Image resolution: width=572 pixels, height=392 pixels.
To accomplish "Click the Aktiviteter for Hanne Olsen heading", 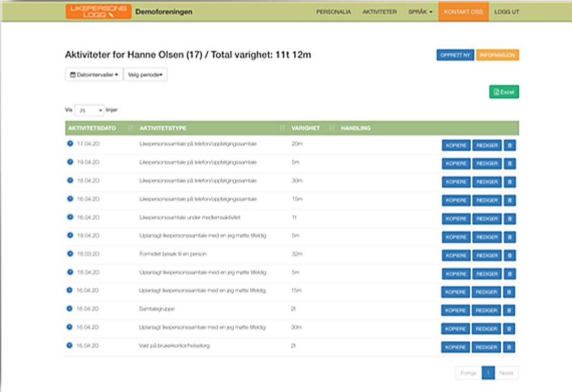I will click(x=188, y=55).
